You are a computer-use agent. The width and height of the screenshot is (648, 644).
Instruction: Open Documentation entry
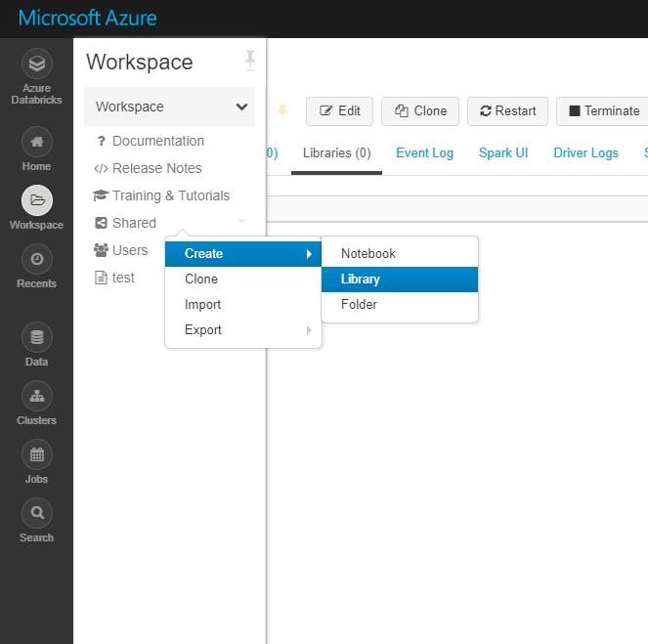coord(158,141)
